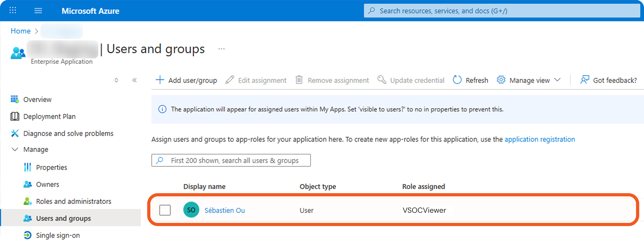Click the Home breadcrumb link
This screenshot has width=644, height=242.
20,31
